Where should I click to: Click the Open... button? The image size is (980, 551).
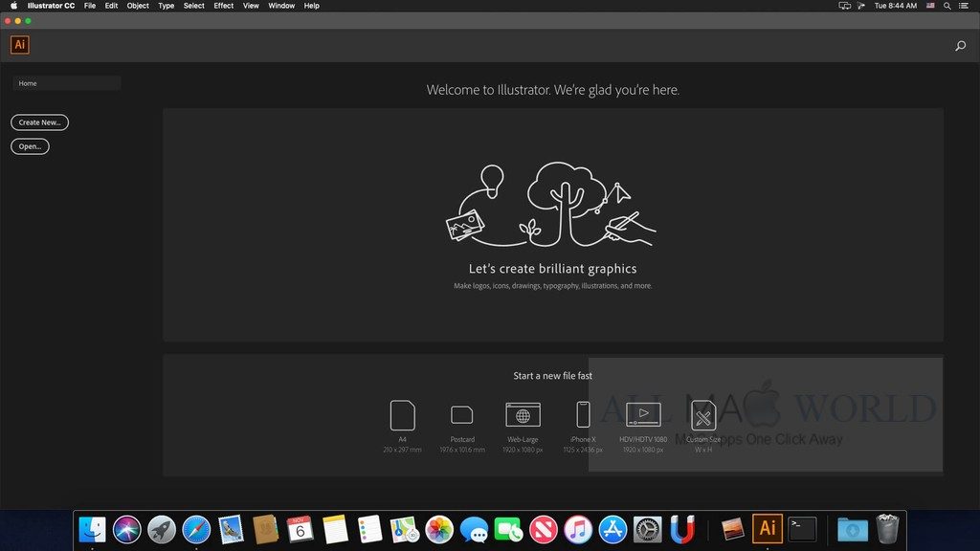click(30, 146)
